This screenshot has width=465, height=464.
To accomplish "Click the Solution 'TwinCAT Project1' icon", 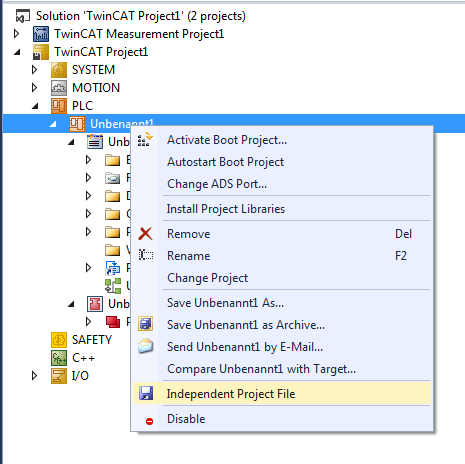I will tap(23, 16).
